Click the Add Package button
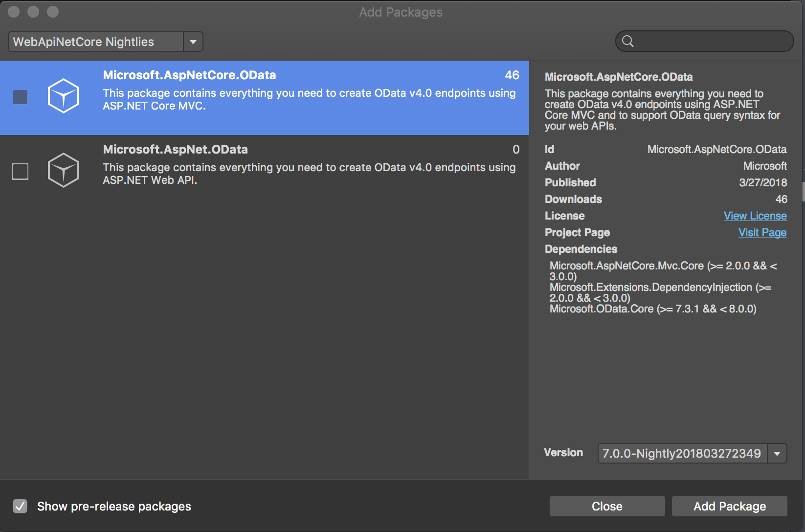Viewport: 805px width, 532px height. pyautogui.click(x=729, y=506)
